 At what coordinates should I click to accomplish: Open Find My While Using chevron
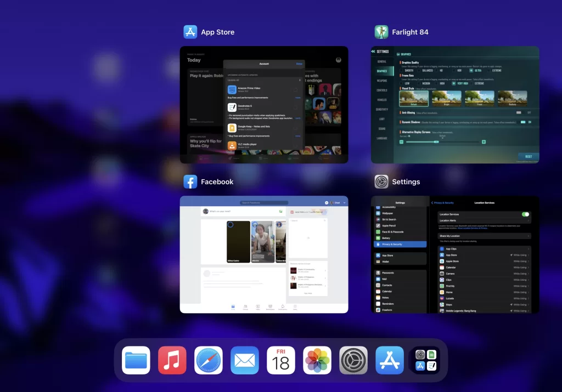point(528,286)
